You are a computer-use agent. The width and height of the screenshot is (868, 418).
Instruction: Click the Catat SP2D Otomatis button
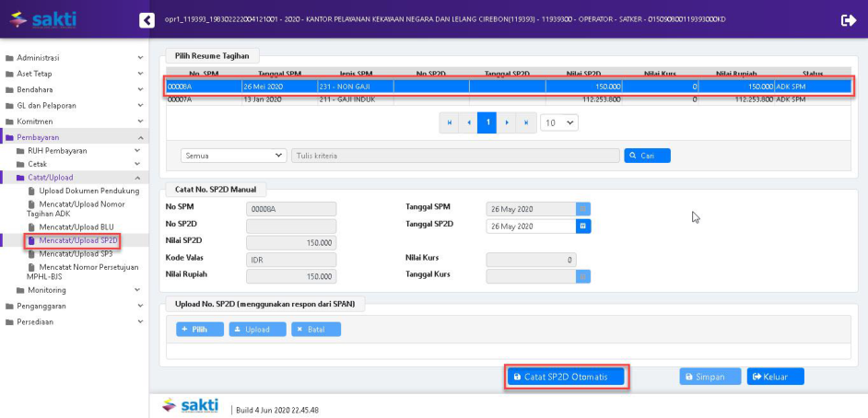tap(566, 377)
